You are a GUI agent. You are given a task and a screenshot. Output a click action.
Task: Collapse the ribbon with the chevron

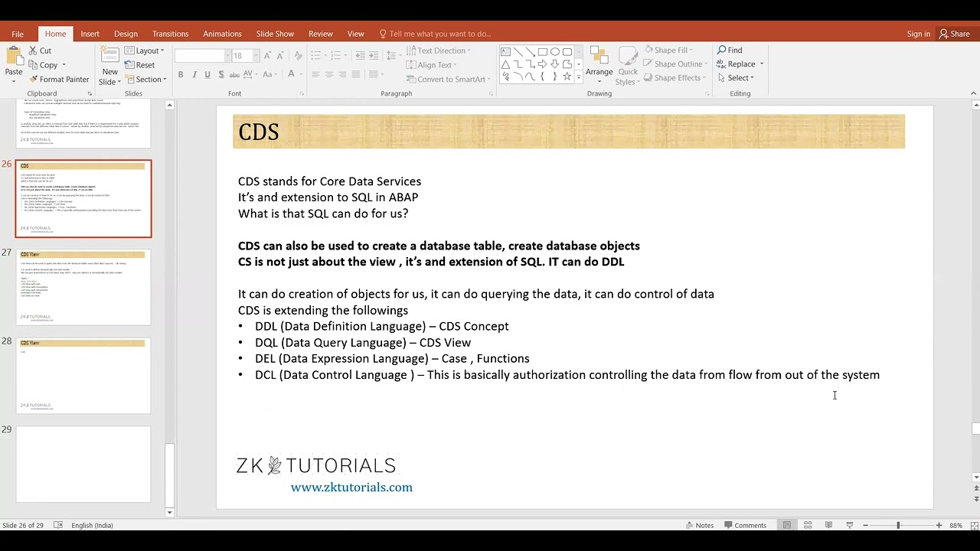[973, 93]
